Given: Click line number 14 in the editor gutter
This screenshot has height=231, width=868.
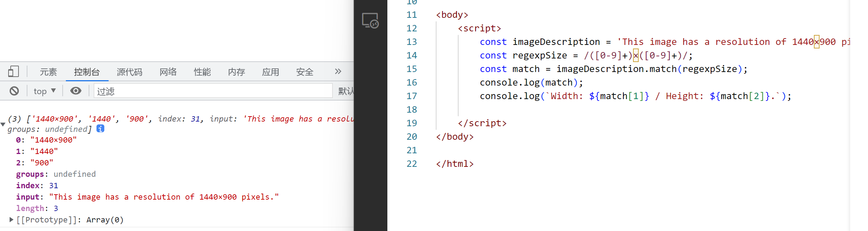Looking at the screenshot, I should coord(412,56).
